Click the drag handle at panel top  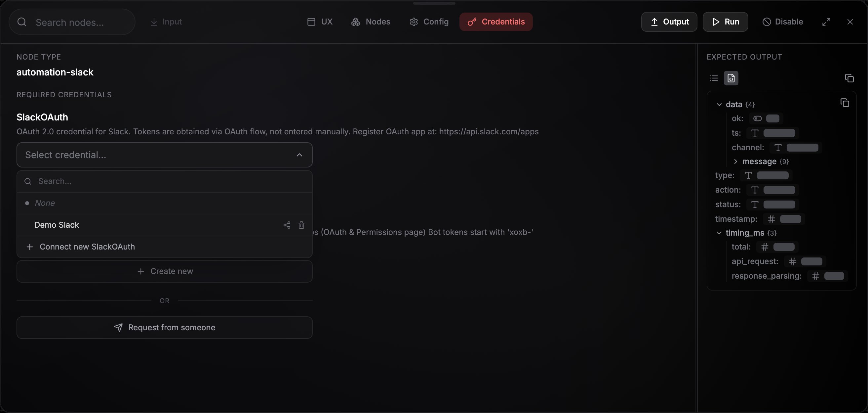pos(434,3)
